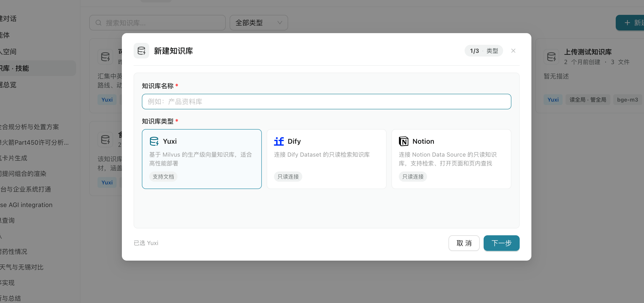Image resolution: width=644 pixels, height=303 pixels.
Task: Click the database icon of 上传测试知识库 card
Action: (x=551, y=57)
